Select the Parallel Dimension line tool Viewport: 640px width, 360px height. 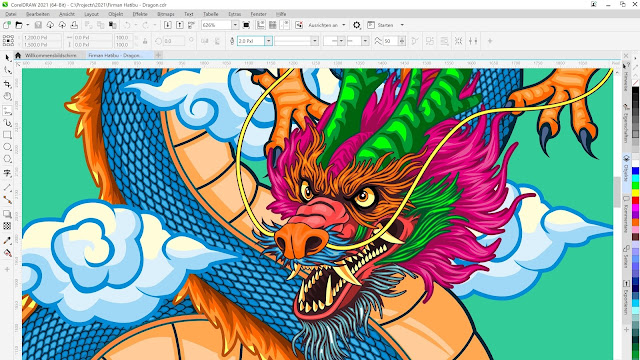[7, 187]
